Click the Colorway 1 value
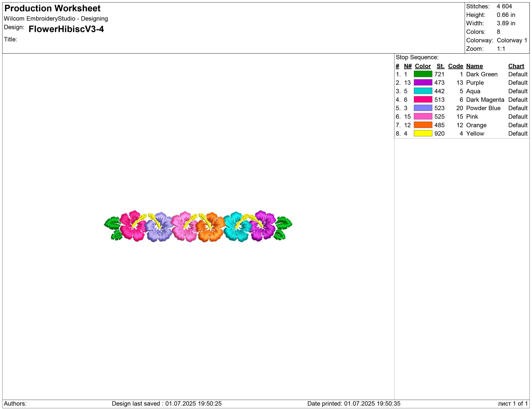Viewport: 532px width, 409px height. point(512,40)
